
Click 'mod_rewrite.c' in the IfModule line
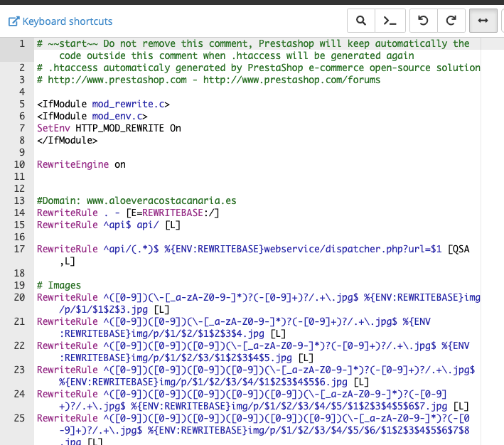click(128, 104)
